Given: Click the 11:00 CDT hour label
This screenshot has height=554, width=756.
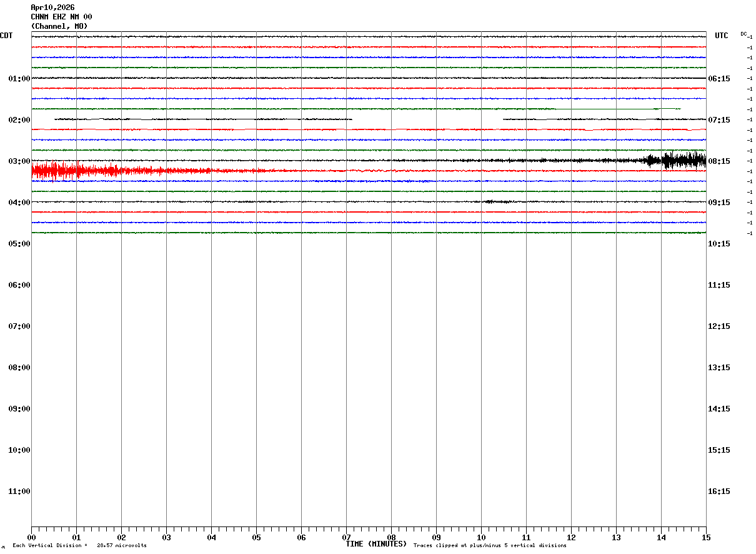Looking at the screenshot, I should click(x=19, y=491).
